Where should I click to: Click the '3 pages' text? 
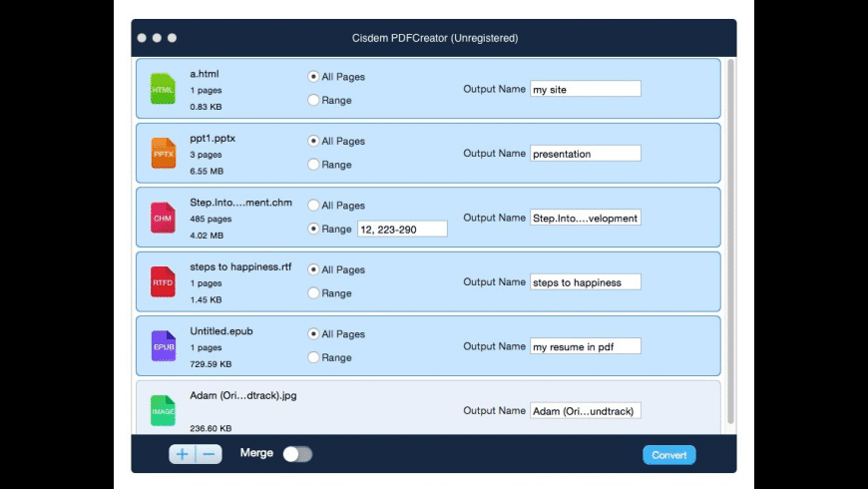coord(206,155)
